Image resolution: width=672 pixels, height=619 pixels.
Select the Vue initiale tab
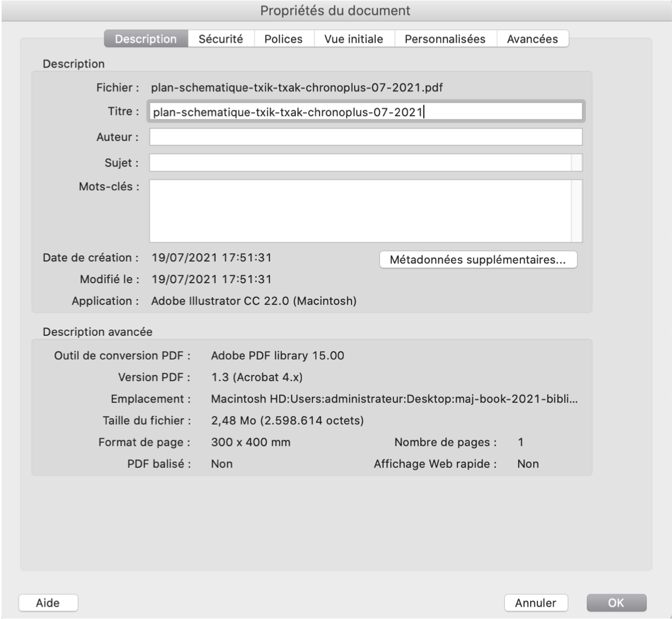pyautogui.click(x=354, y=39)
